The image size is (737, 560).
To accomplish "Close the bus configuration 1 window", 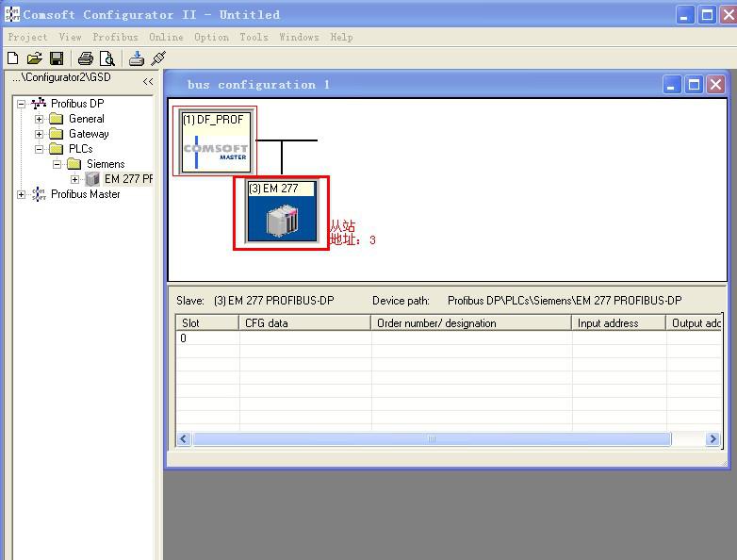I will [715, 85].
